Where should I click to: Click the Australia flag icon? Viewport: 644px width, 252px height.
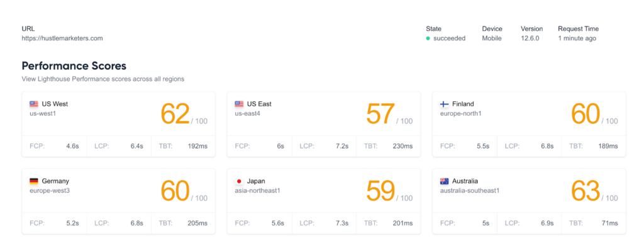(445, 181)
